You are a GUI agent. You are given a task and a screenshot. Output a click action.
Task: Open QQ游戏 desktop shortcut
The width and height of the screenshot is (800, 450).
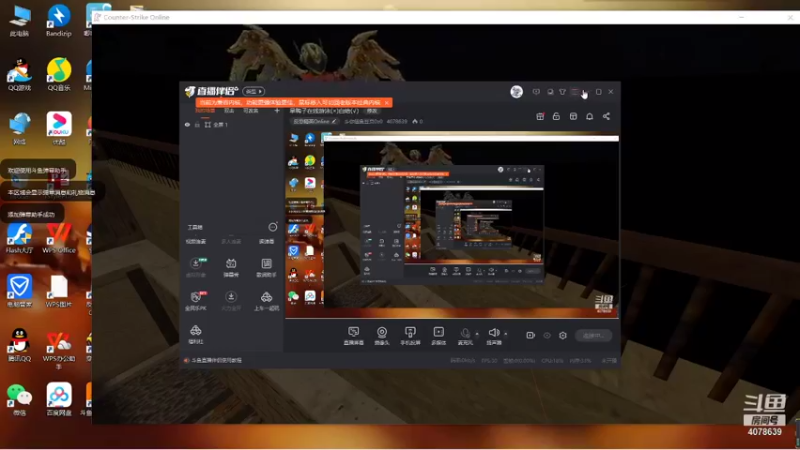pos(19,74)
